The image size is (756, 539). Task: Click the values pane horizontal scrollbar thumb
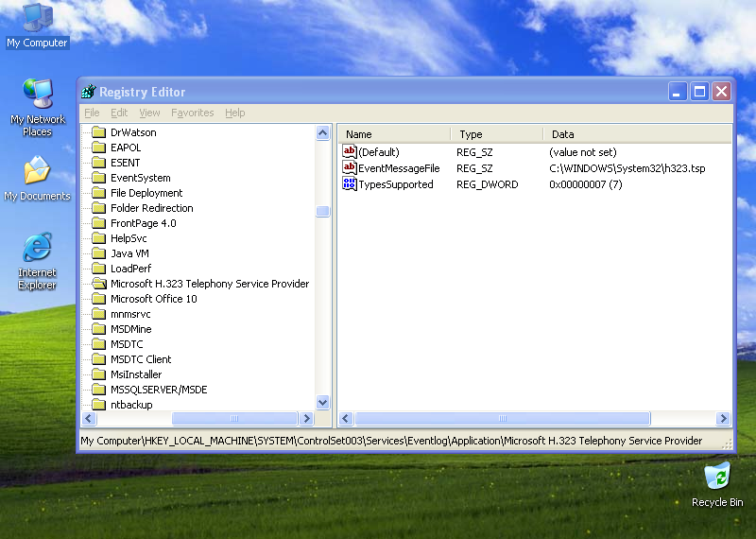click(503, 418)
